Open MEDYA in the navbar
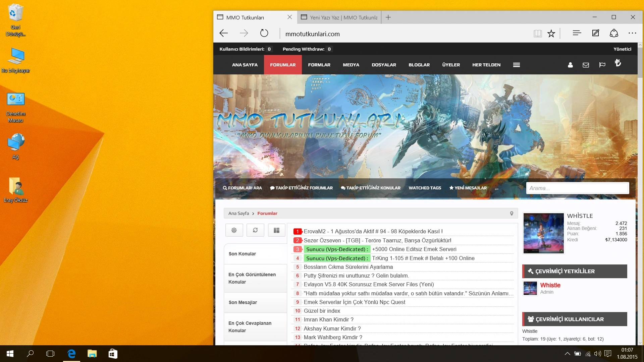Image resolution: width=644 pixels, height=362 pixels. 351,65
